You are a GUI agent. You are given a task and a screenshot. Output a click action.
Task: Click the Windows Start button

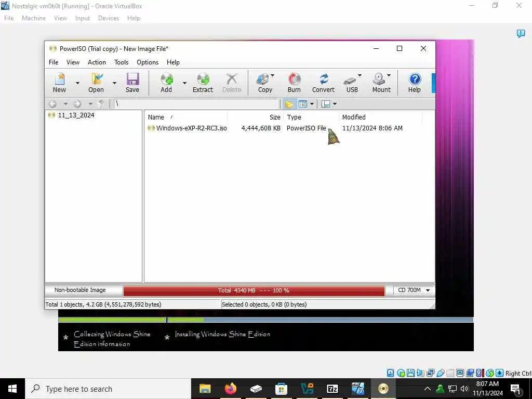(x=12, y=389)
